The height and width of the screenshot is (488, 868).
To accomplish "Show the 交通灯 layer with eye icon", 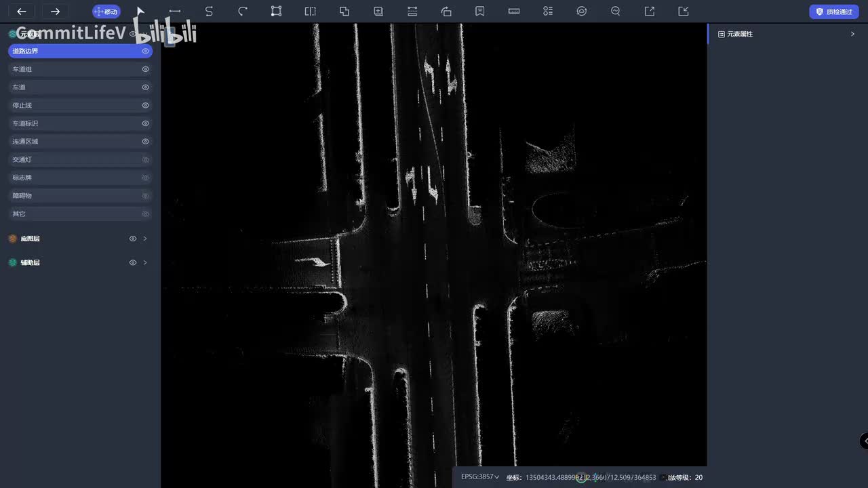I will (145, 159).
